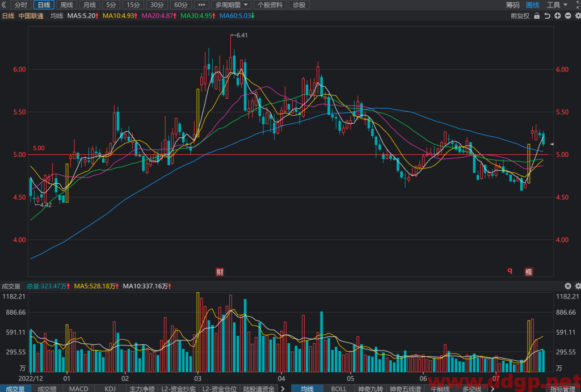Click the 6.41 high price annotation
The width and height of the screenshot is (581, 392).
point(239,35)
